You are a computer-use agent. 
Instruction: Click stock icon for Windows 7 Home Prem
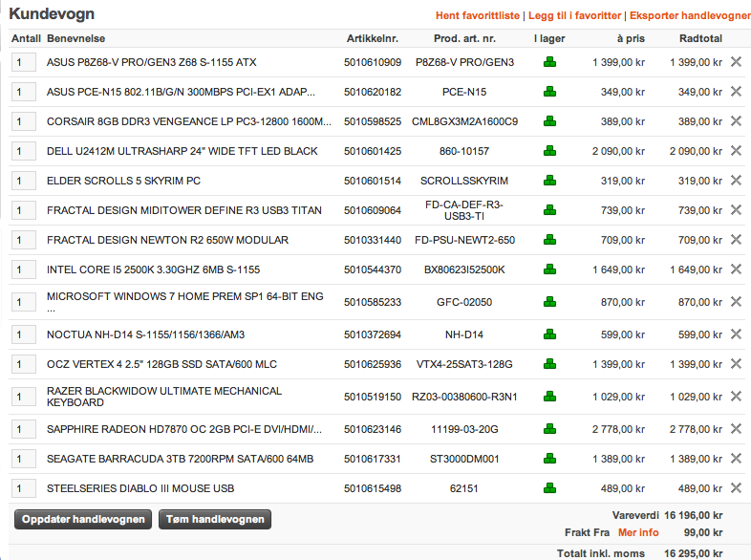pos(549,302)
